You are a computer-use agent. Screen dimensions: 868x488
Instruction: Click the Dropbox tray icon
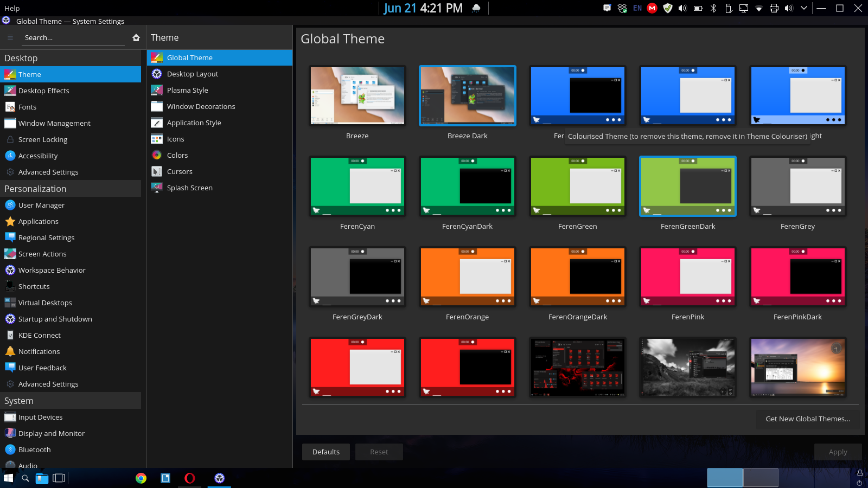pos(622,8)
